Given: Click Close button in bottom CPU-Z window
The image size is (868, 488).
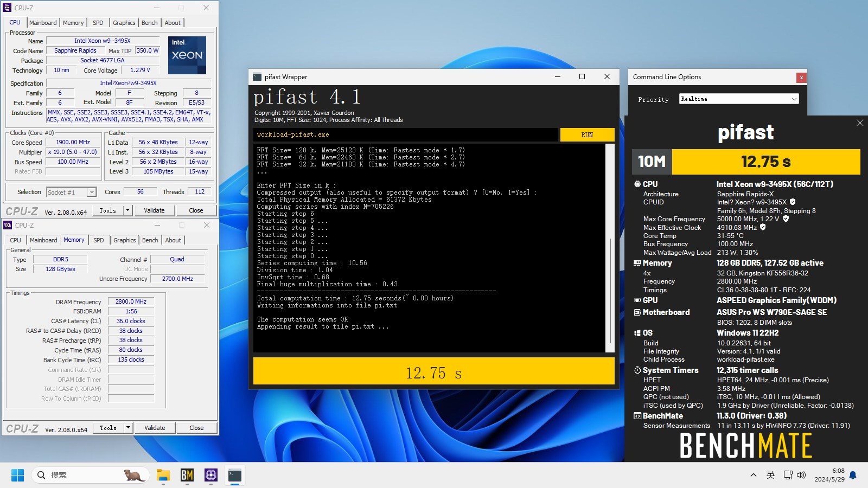Looking at the screenshot, I should (197, 428).
